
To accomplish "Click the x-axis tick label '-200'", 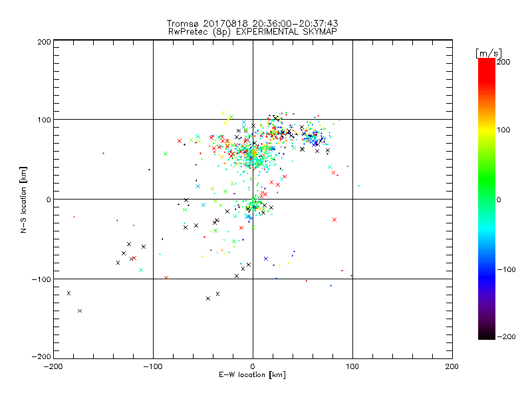I will coord(53,366).
